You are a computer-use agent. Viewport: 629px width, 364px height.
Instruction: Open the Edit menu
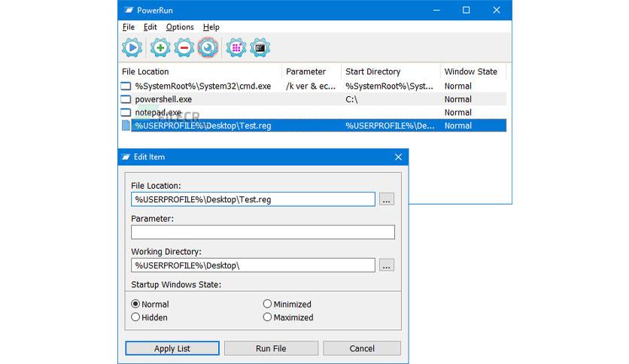point(150,27)
